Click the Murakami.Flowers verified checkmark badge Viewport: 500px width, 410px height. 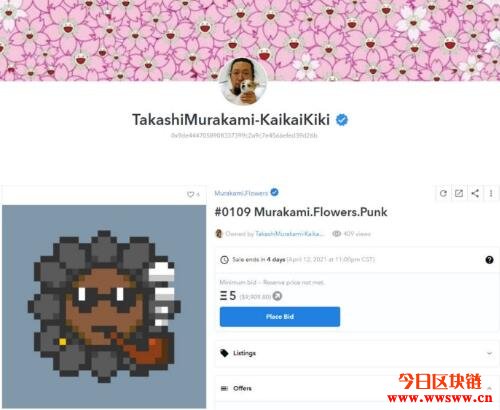click(274, 192)
